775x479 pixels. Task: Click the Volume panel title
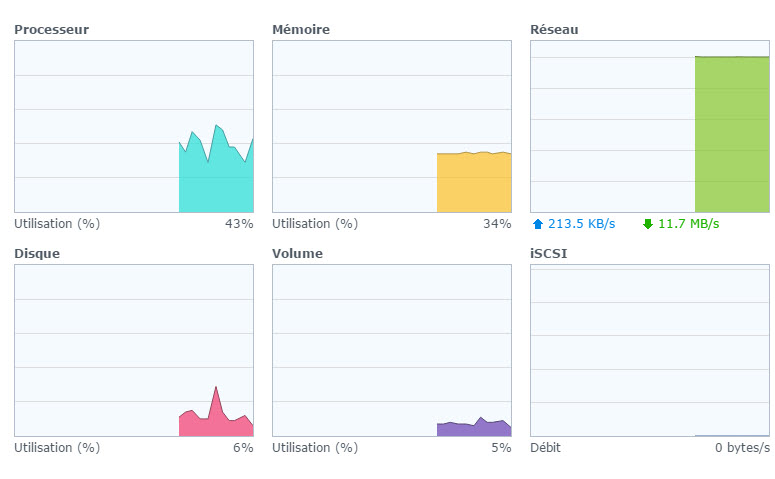298,254
